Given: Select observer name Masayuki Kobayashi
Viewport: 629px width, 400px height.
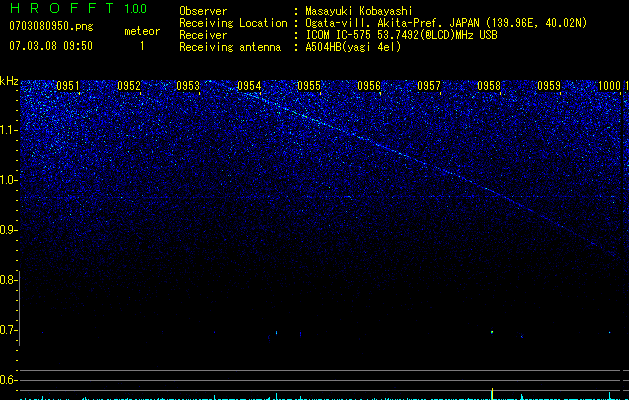Looking at the screenshot, I should tap(359, 11).
